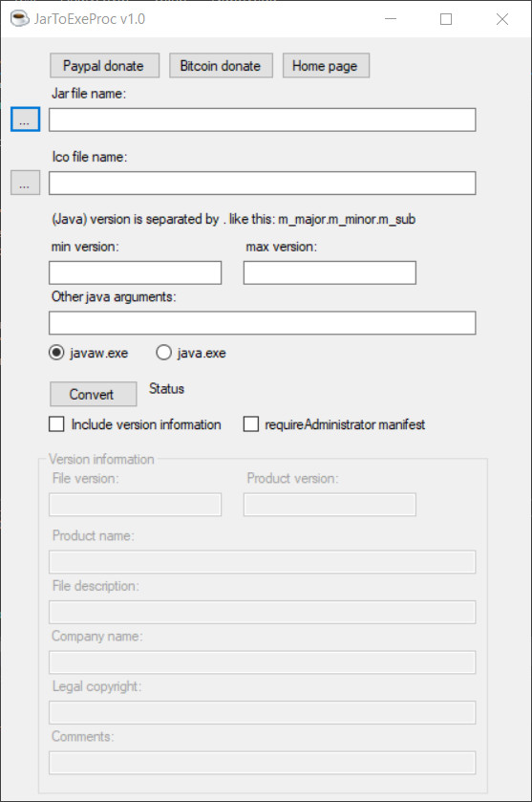
Task: Open the Home page button
Action: click(326, 65)
